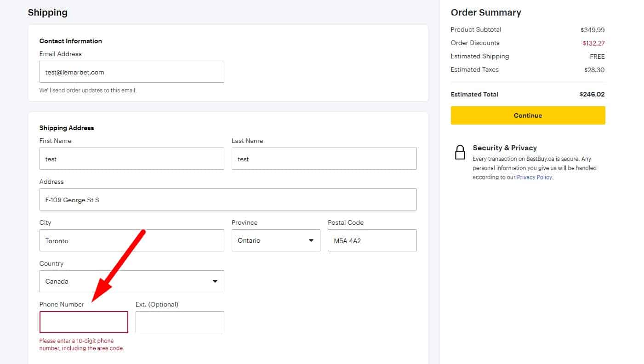This screenshot has height=364, width=644.
Task: Focus the First Name text field
Action: tap(131, 159)
